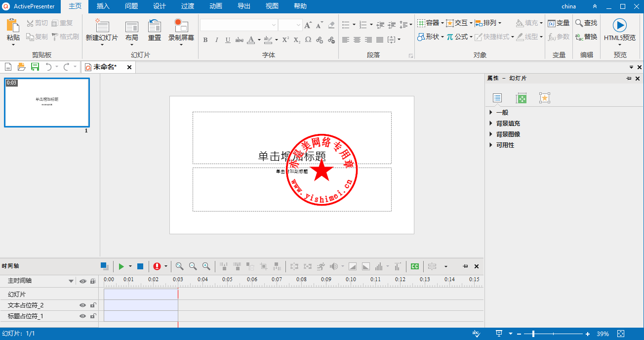Screen dimensions: 644x340
Task: Click the red record audio button
Action: point(157,266)
